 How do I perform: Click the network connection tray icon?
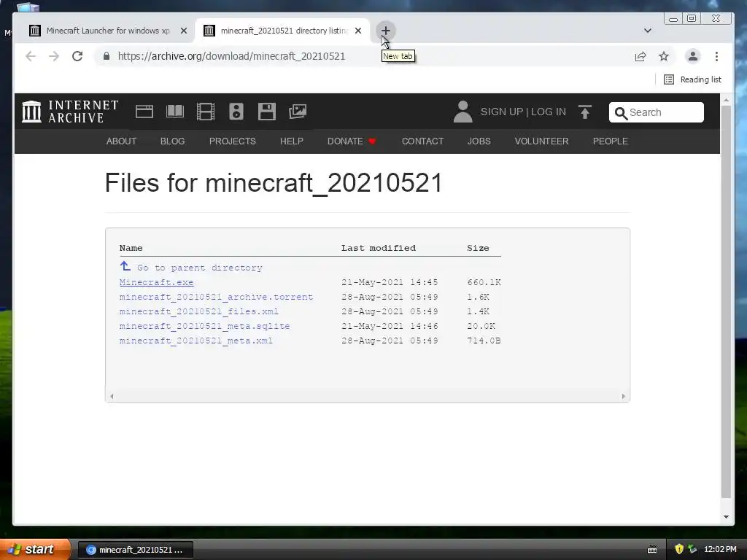point(693,550)
